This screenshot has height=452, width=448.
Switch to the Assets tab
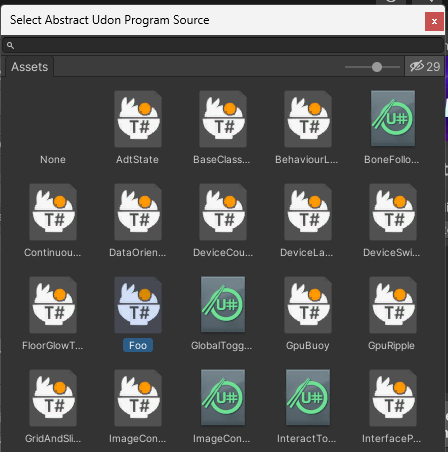coord(30,67)
